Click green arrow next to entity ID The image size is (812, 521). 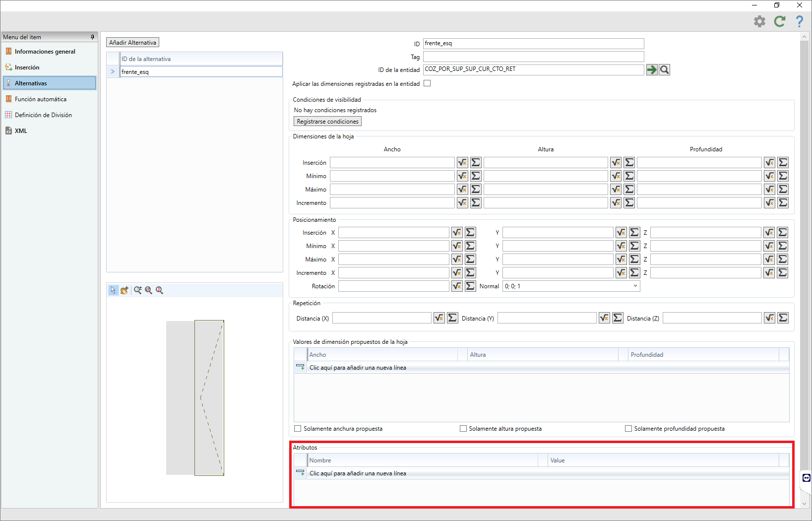point(652,70)
